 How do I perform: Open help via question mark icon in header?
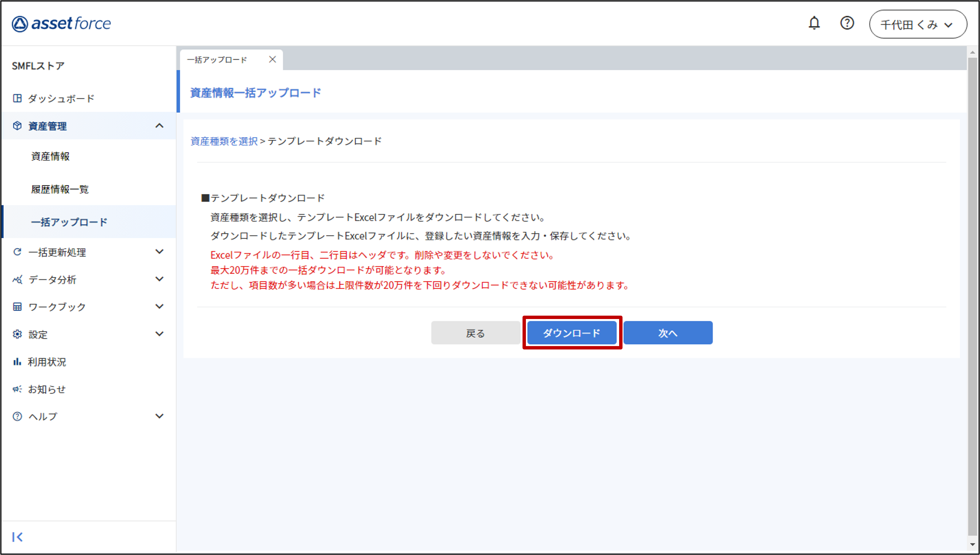pyautogui.click(x=847, y=24)
